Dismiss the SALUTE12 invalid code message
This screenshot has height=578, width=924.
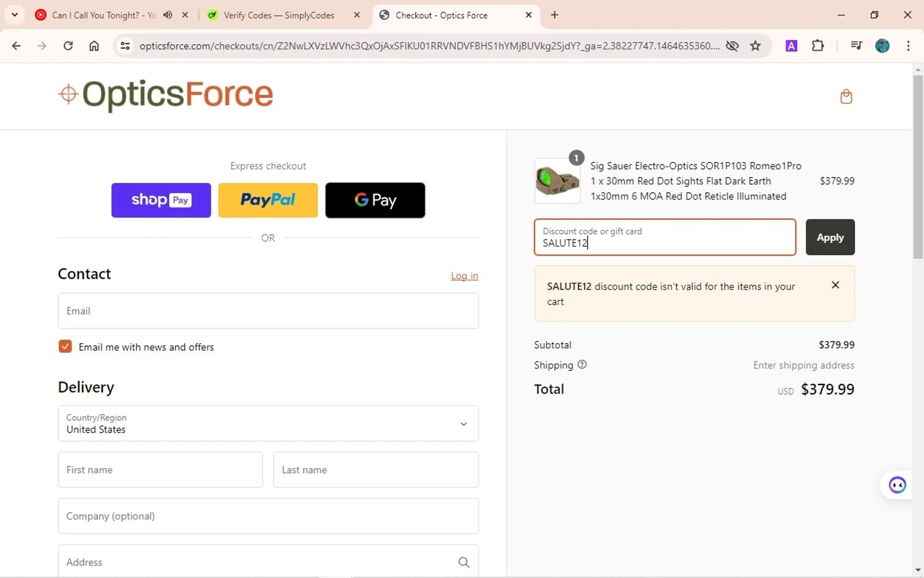pyautogui.click(x=835, y=285)
